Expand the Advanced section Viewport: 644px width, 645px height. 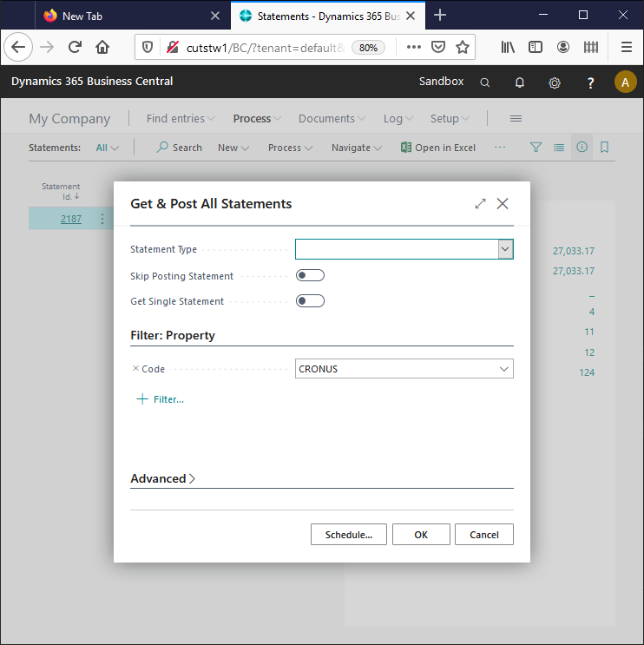(x=163, y=479)
